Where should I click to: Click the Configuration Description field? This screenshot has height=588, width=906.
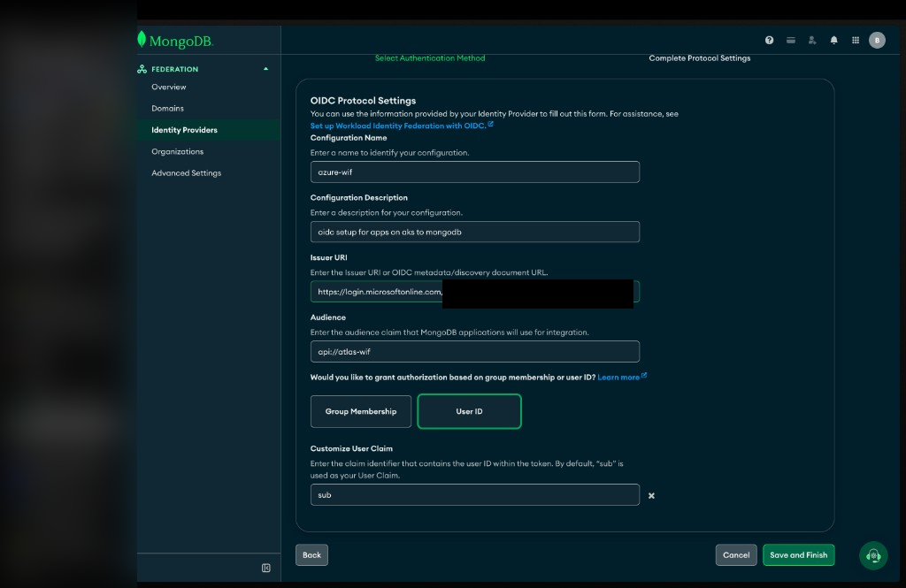(475, 232)
